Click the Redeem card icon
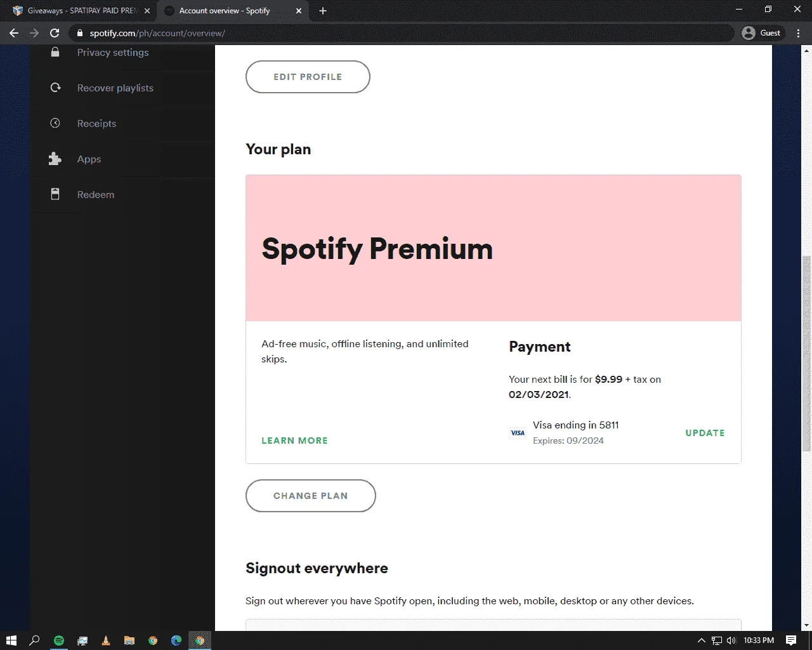The image size is (812, 650). point(55,194)
